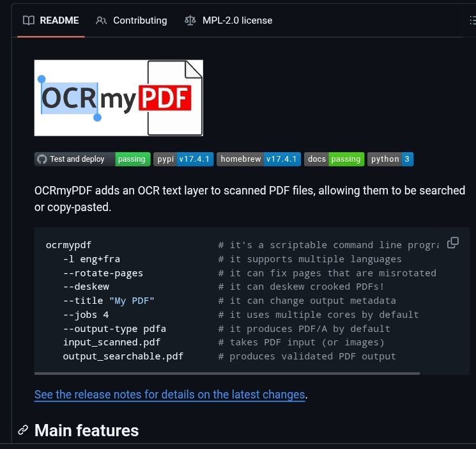Viewport: 476px width, 449px height.
Task: Click the README book icon
Action: tap(29, 20)
